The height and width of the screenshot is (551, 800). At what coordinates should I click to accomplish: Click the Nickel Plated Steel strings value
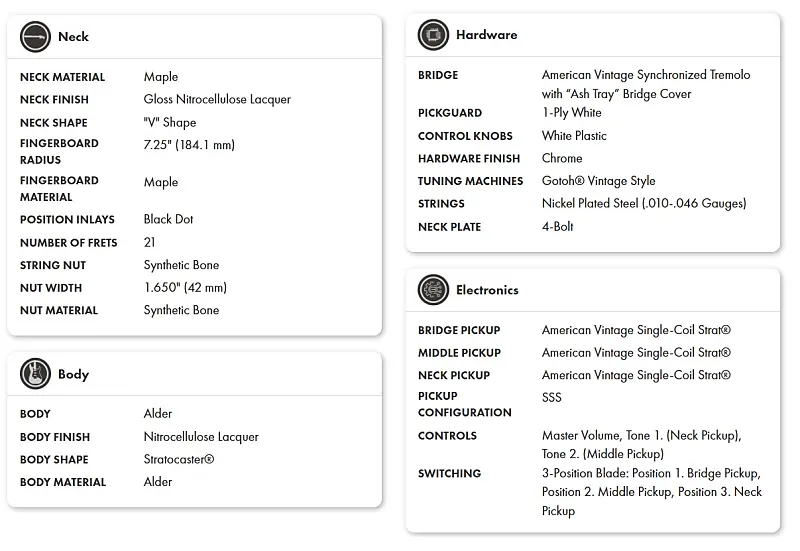(x=644, y=204)
